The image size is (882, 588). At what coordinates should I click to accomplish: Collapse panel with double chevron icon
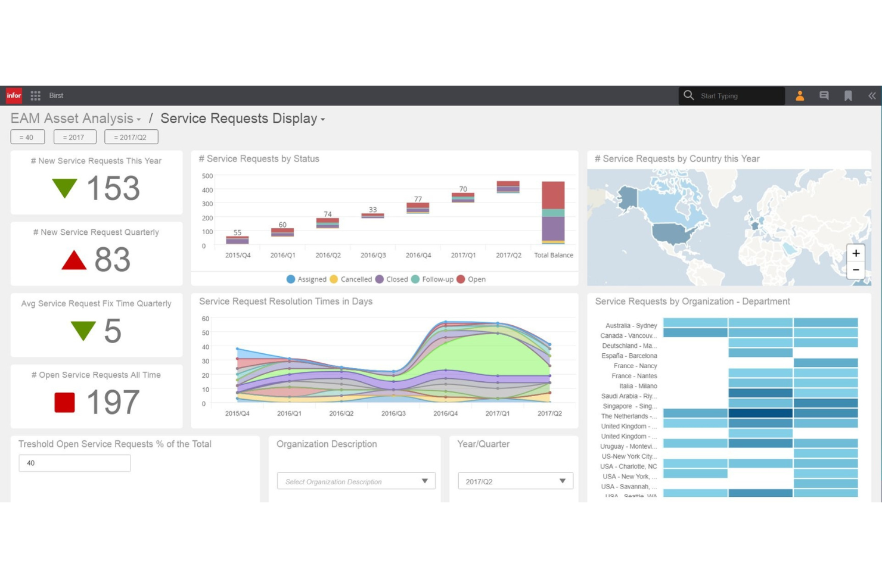coord(872,95)
